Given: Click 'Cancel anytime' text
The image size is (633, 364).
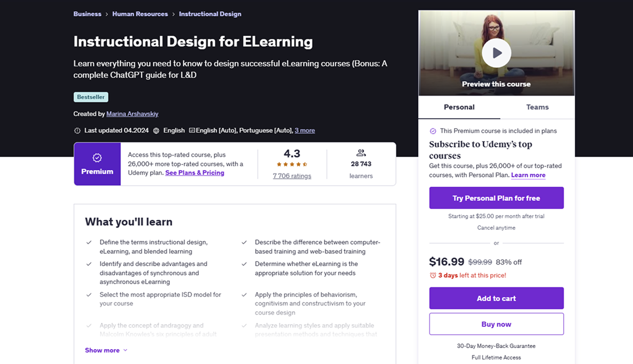Looking at the screenshot, I should (496, 228).
